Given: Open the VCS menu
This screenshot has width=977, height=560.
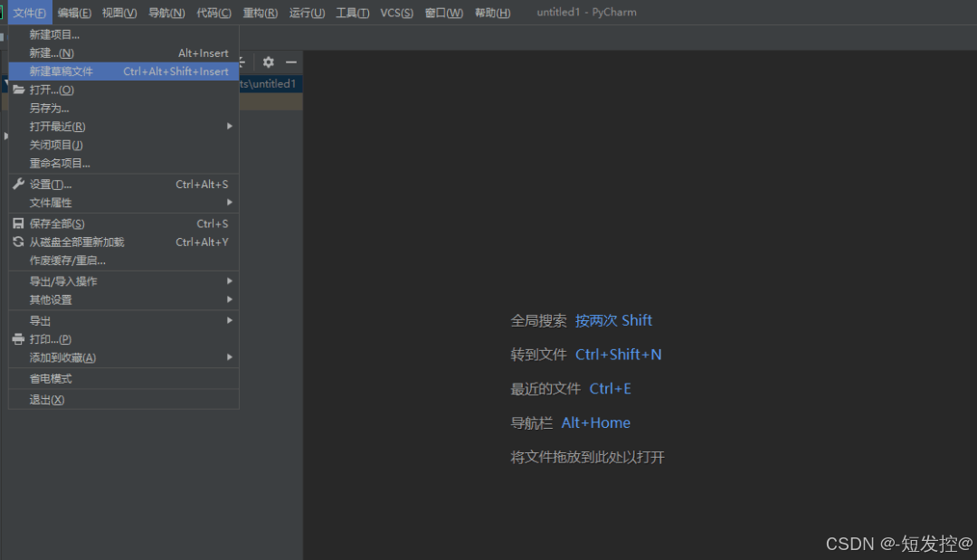Looking at the screenshot, I should coord(396,13).
